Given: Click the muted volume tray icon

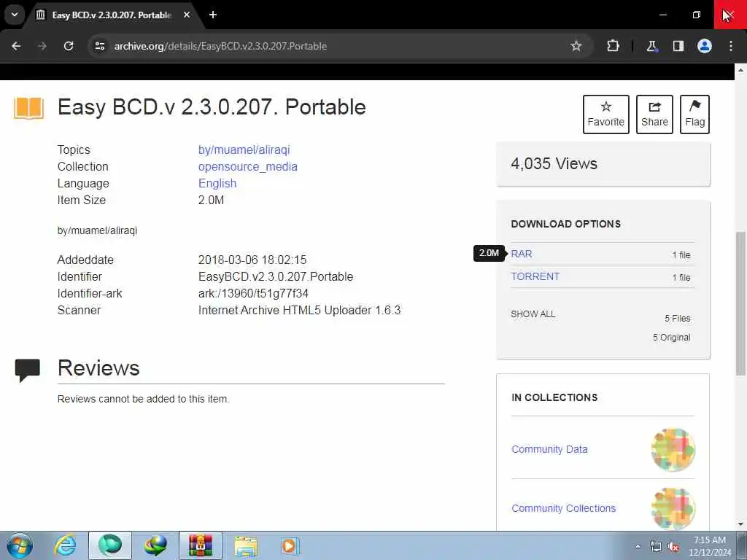Looking at the screenshot, I should 673,547.
